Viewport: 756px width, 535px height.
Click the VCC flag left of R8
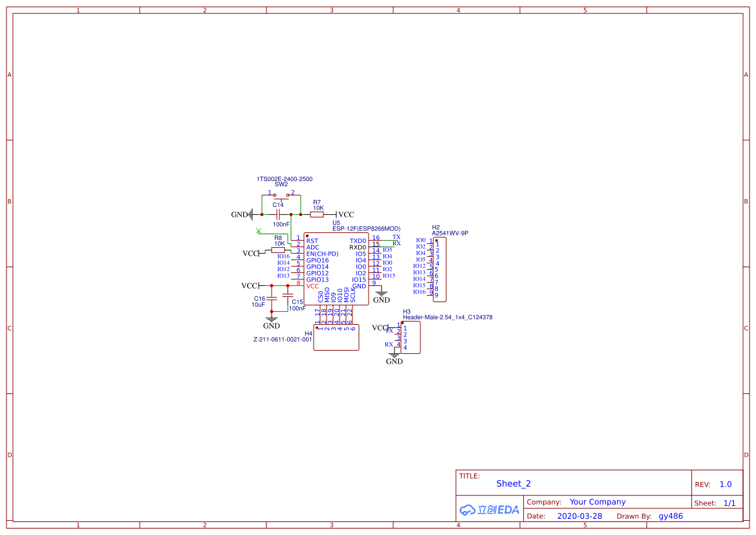[x=254, y=254]
